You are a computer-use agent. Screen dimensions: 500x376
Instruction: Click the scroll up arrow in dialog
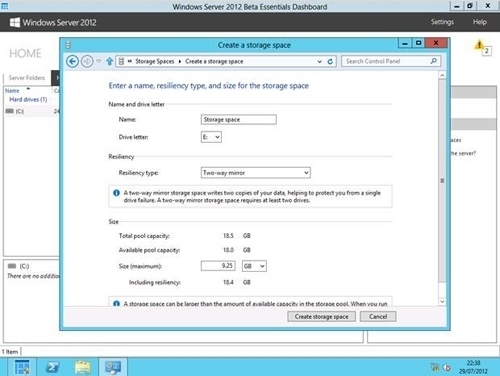(442, 75)
